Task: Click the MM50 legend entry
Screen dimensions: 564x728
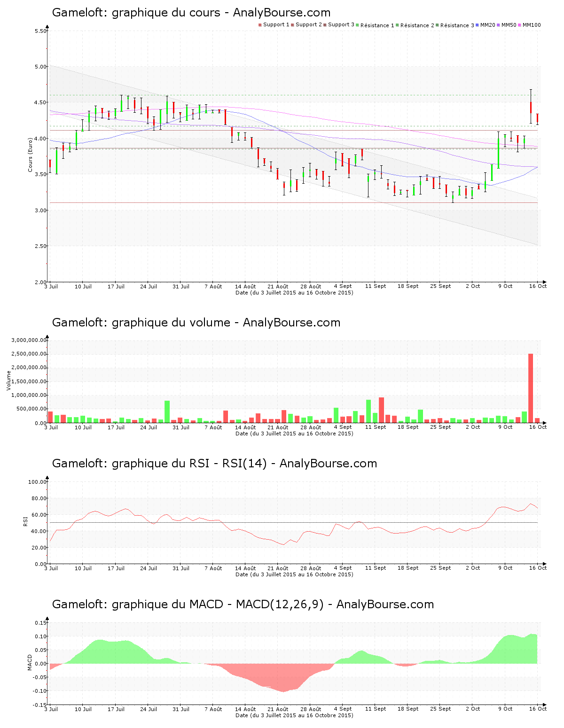Action: tap(507, 25)
